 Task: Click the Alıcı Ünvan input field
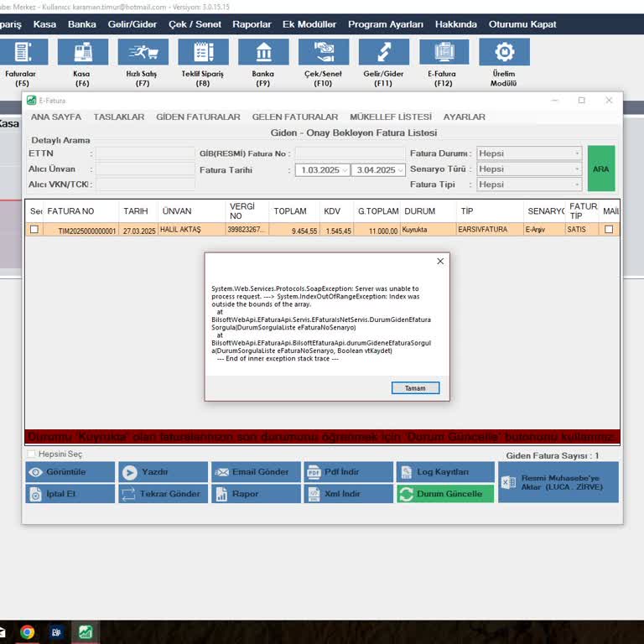(x=145, y=169)
